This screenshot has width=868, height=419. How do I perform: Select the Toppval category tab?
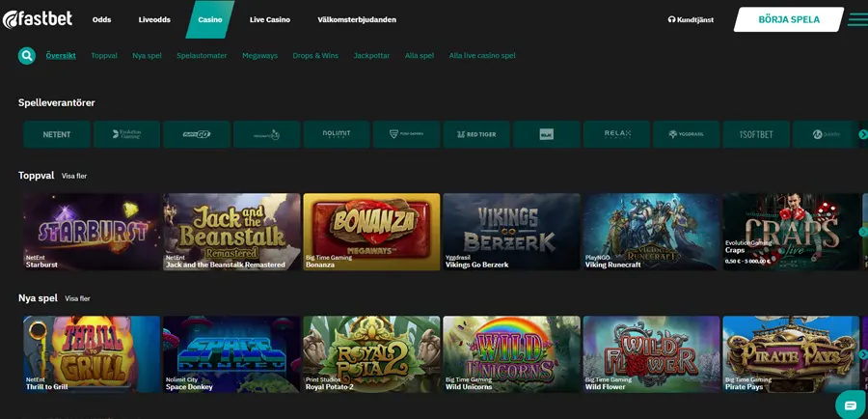tap(104, 55)
